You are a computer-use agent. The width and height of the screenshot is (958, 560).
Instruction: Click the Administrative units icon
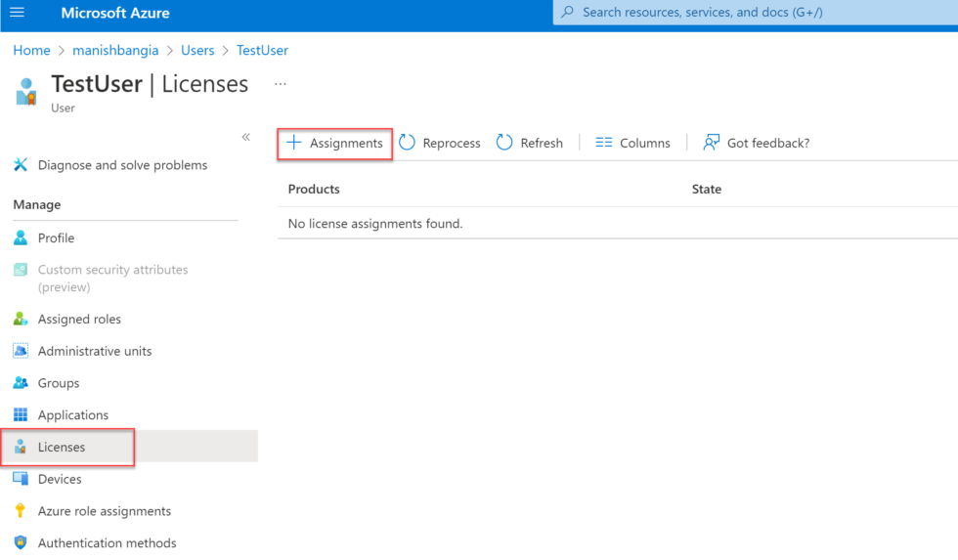click(21, 351)
